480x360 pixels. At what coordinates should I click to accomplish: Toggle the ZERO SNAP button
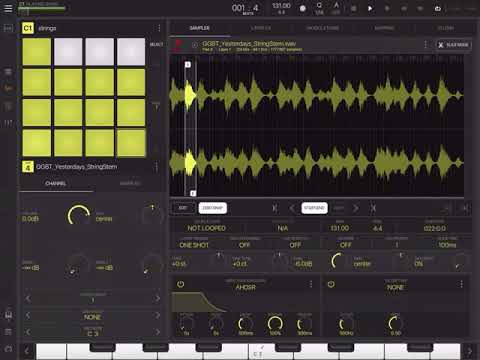[x=213, y=208]
